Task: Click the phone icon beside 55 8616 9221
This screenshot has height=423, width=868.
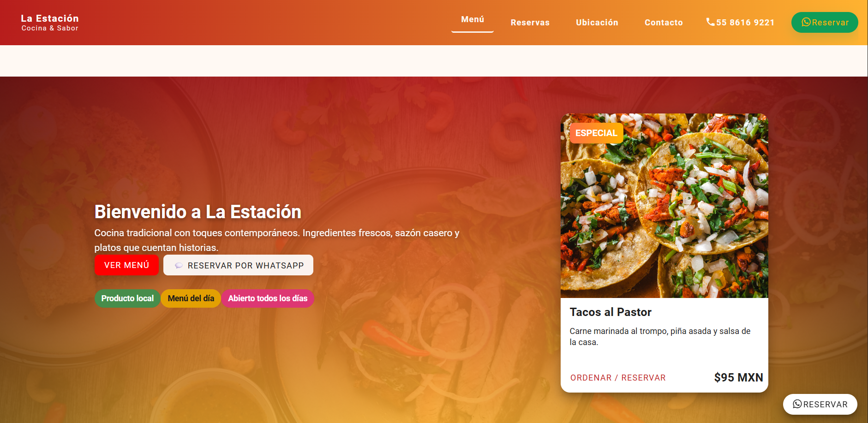Action: coord(710,22)
